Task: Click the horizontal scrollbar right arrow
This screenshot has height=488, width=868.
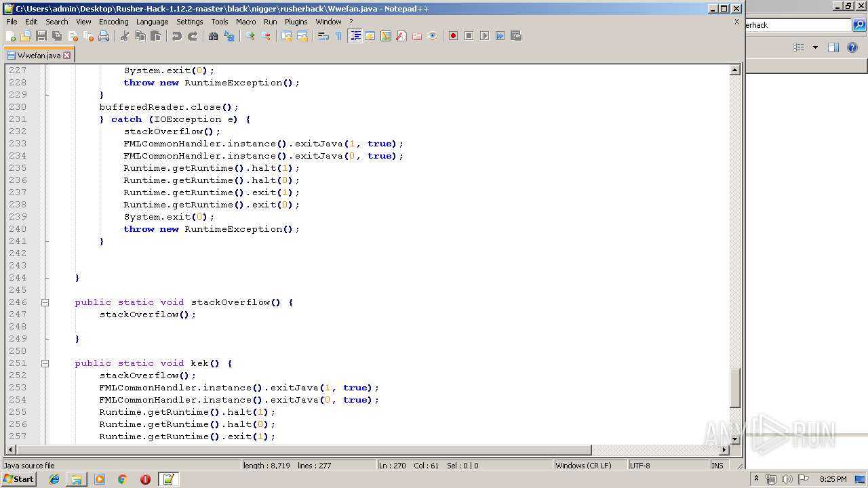Action: pyautogui.click(x=724, y=450)
